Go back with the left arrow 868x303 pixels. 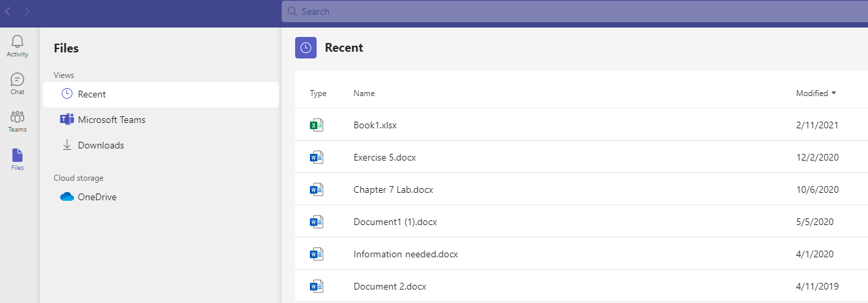click(x=8, y=11)
